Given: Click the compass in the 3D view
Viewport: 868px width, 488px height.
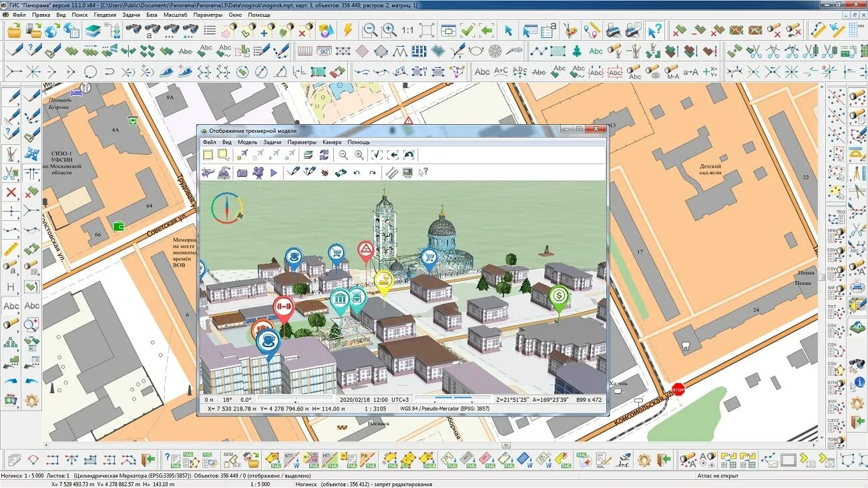Looking at the screenshot, I should (x=228, y=207).
